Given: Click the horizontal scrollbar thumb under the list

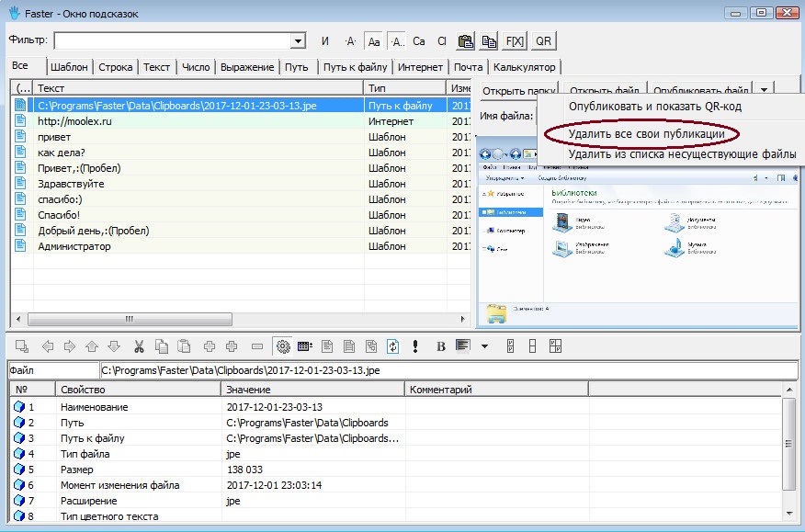Looking at the screenshot, I should [130, 320].
